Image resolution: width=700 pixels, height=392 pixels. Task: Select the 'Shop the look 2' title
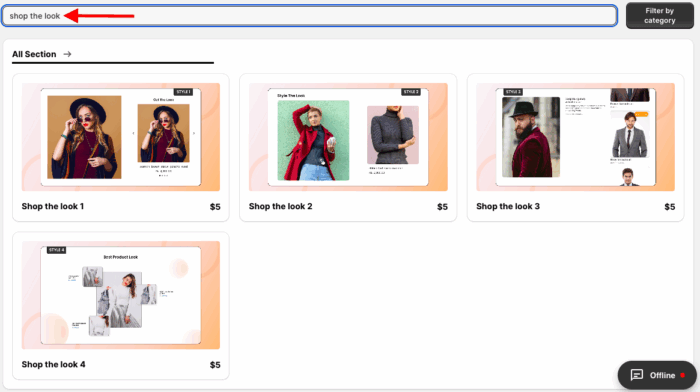click(280, 206)
